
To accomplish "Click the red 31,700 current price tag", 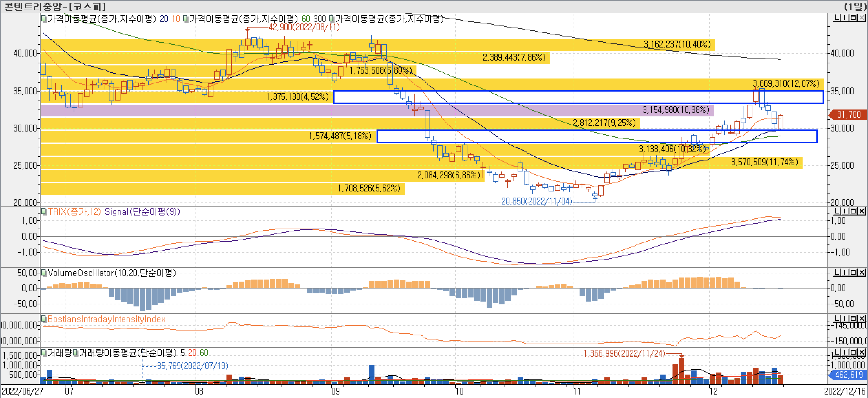I will point(849,115).
